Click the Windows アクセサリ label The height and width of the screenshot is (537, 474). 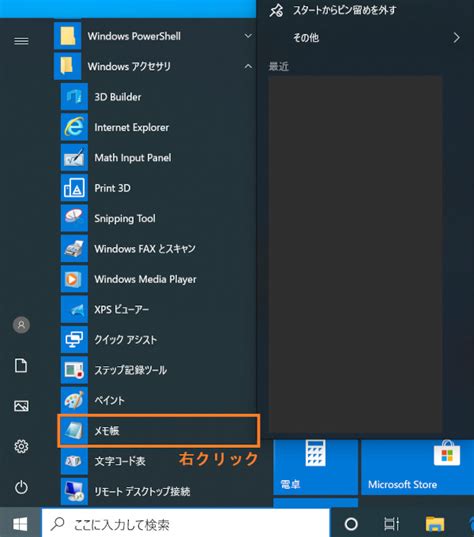coord(129,66)
